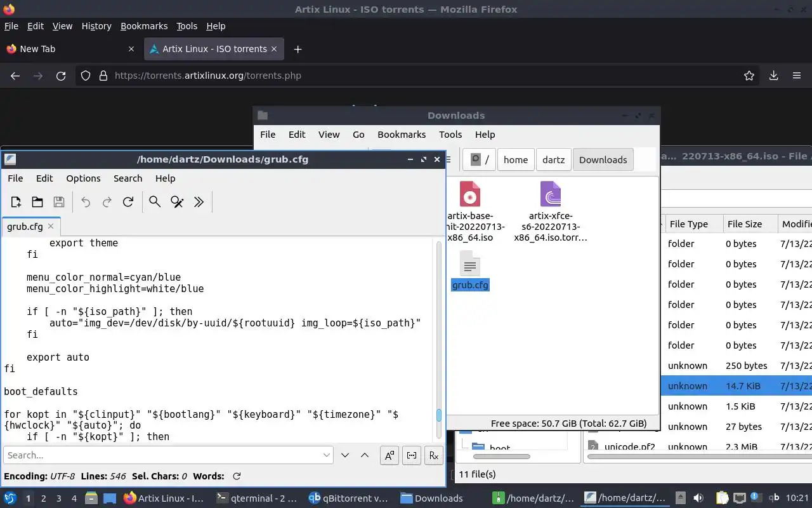Open Firefox downloads panel
The width and height of the screenshot is (812, 508).
click(774, 76)
